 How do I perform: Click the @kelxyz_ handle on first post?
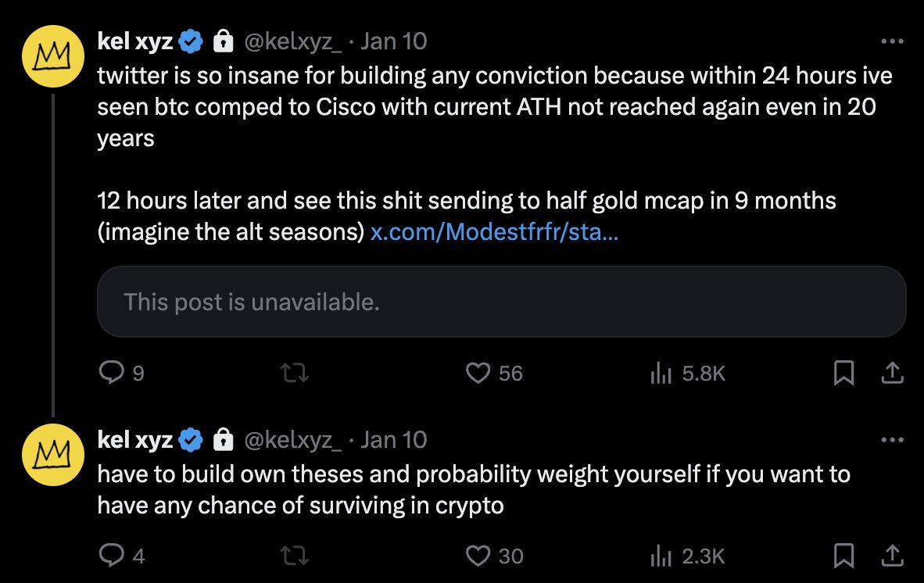coord(294,41)
